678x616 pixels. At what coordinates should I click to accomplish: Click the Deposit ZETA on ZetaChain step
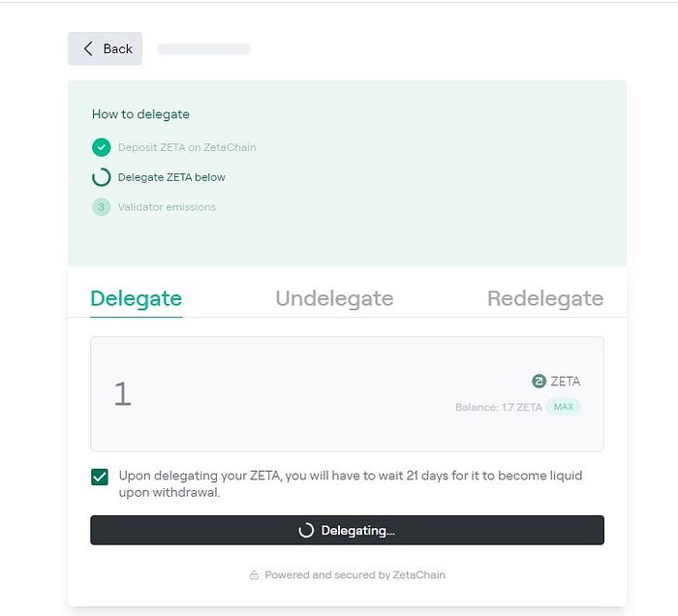click(x=187, y=147)
